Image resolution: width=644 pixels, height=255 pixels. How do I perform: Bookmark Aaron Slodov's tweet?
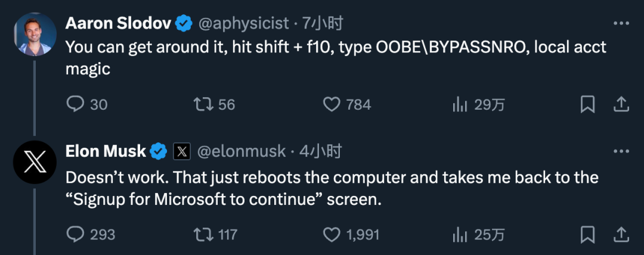587,105
